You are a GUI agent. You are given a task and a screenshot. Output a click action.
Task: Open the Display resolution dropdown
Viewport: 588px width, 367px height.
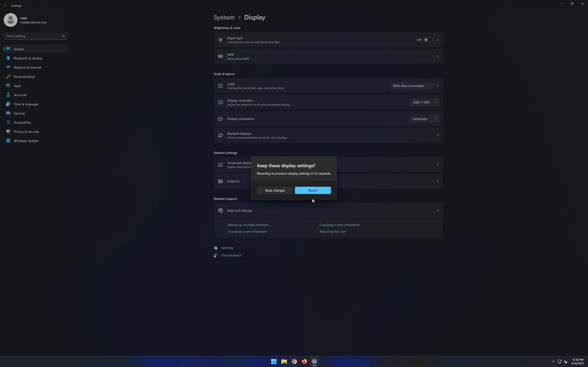point(424,103)
